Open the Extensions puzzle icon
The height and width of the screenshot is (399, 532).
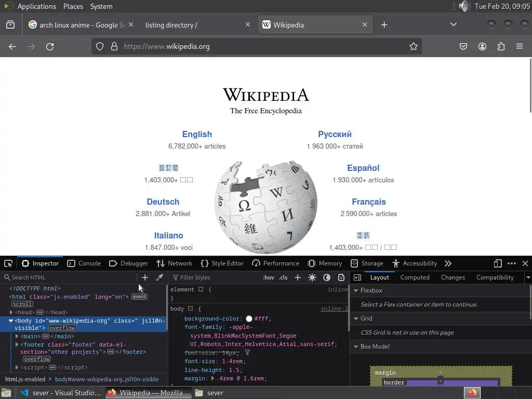(x=501, y=46)
